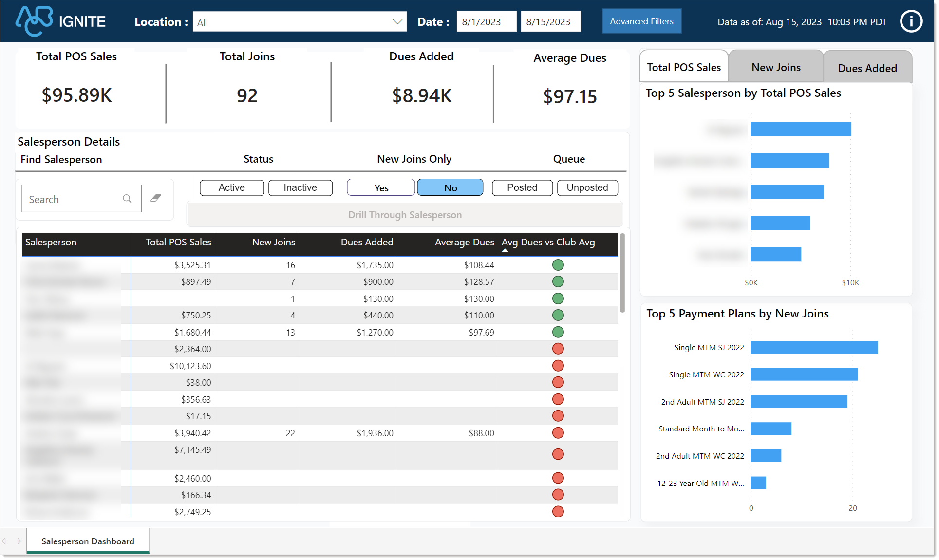Select the Salesperson Dashboard sheet tab

coord(88,541)
